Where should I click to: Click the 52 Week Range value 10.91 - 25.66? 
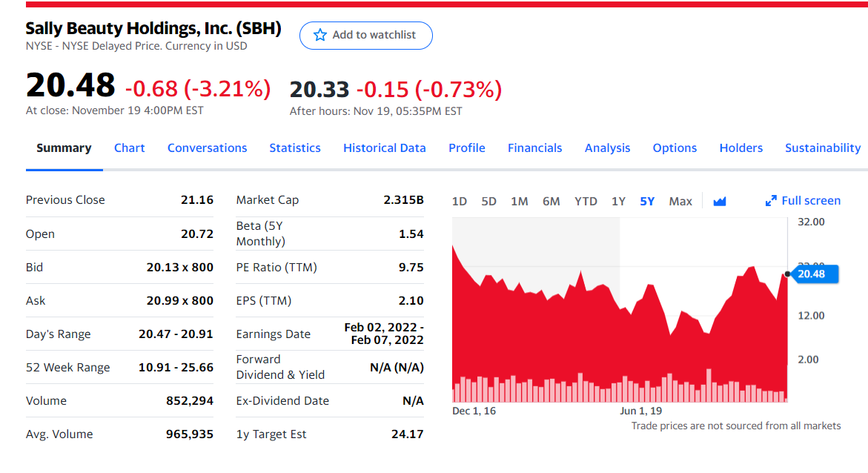(x=176, y=367)
